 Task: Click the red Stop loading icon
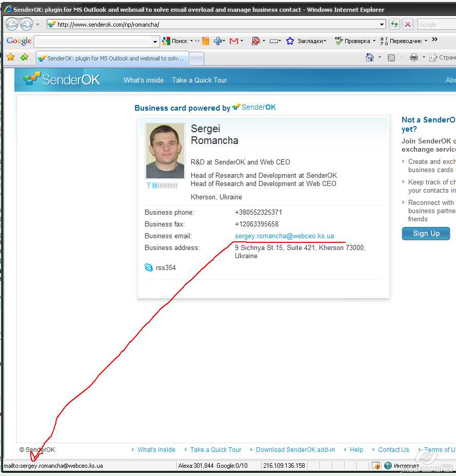point(408,24)
